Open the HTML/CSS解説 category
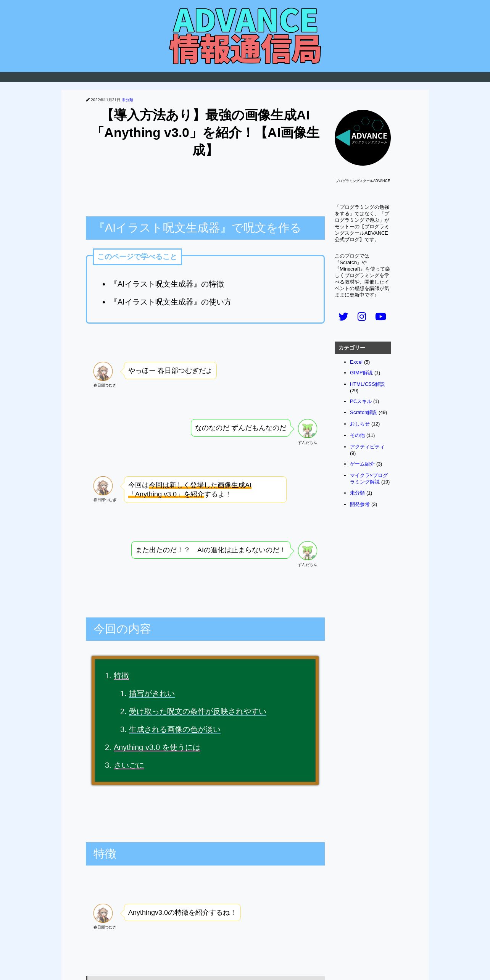Screen dimensions: 490x980 [367, 384]
